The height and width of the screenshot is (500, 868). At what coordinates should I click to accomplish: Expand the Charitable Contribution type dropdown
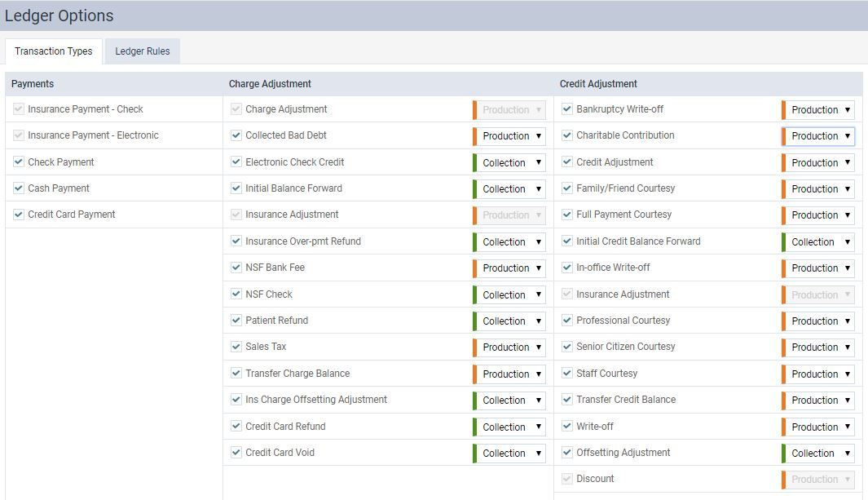(819, 136)
